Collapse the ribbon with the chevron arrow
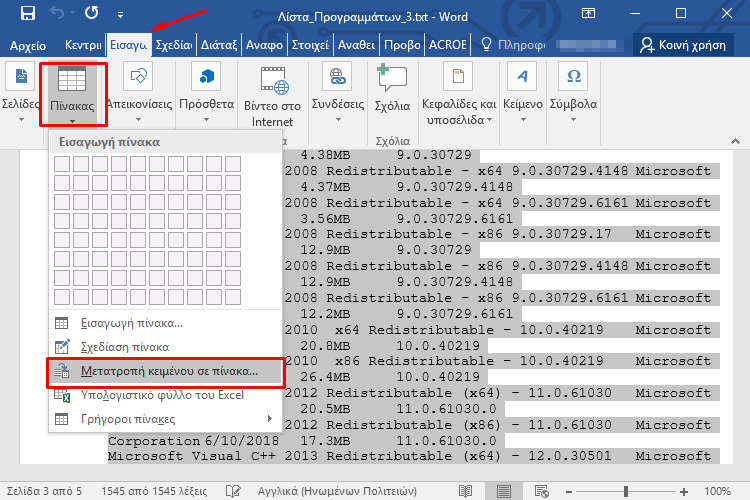 (735, 141)
